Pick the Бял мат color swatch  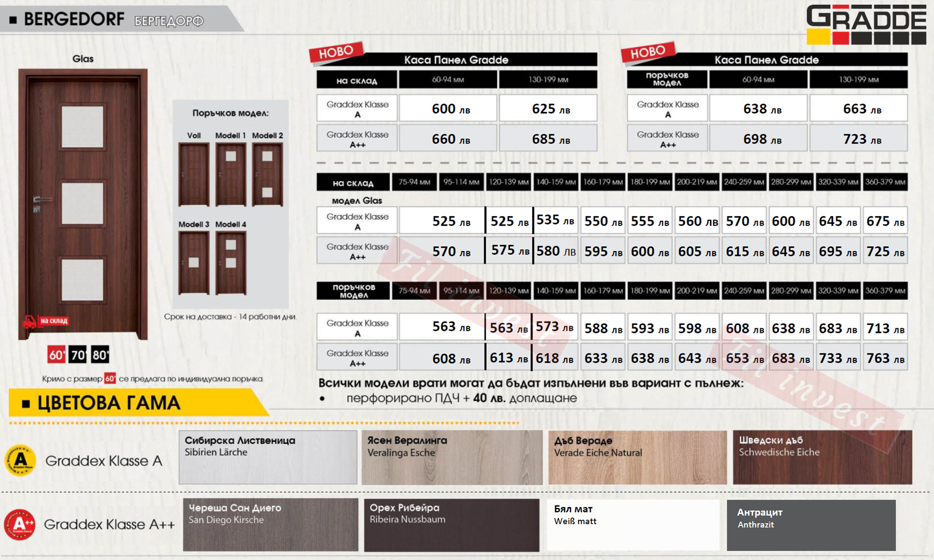coord(633,525)
